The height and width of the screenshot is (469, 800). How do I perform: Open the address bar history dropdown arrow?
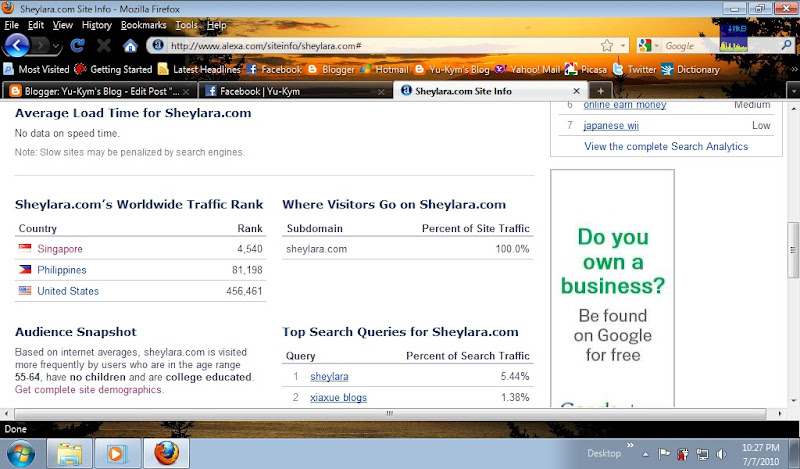pos(623,46)
